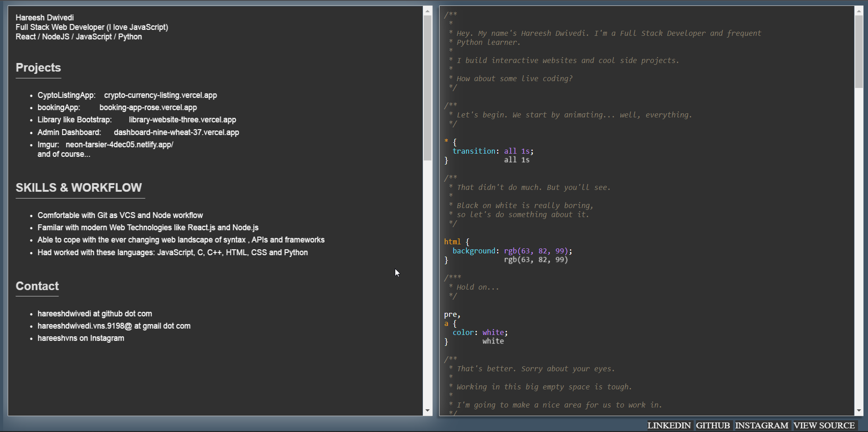Screen dimensions: 868x432
Task: Open library-website-three.vercel.app link
Action: pos(182,120)
